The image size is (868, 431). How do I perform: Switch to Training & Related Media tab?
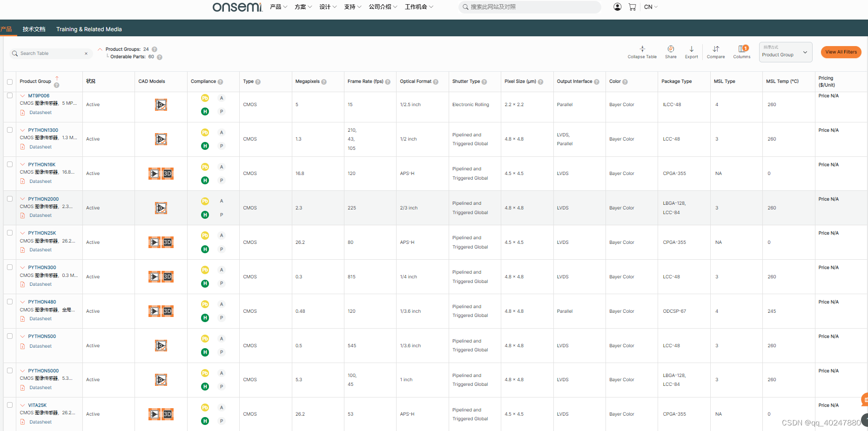click(89, 29)
